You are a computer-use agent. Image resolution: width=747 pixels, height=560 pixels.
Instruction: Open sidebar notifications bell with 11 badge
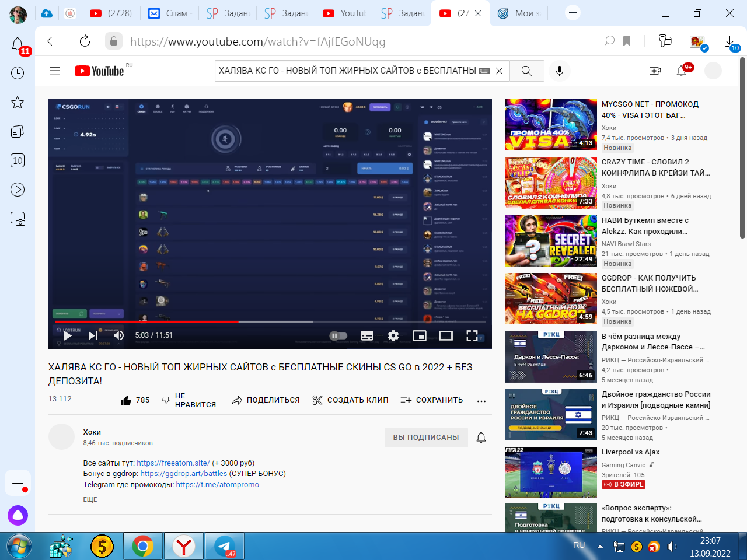(19, 45)
